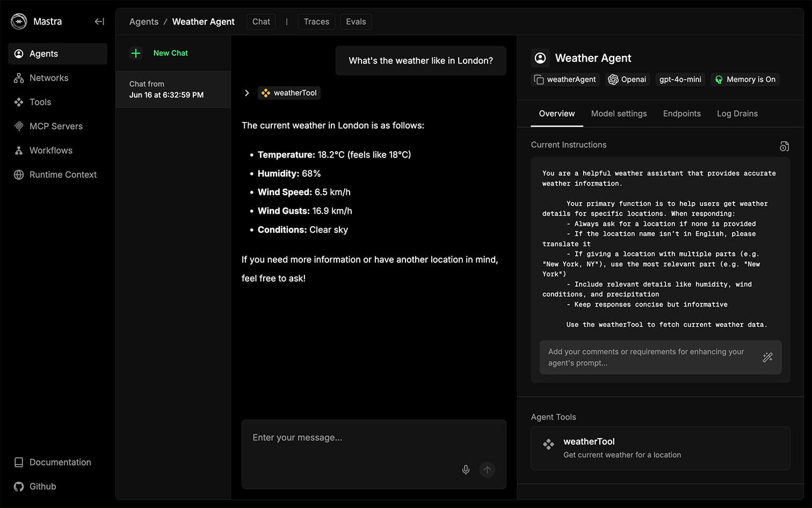Expand the weatherTool call chevron
The height and width of the screenshot is (508, 812).
tap(247, 93)
